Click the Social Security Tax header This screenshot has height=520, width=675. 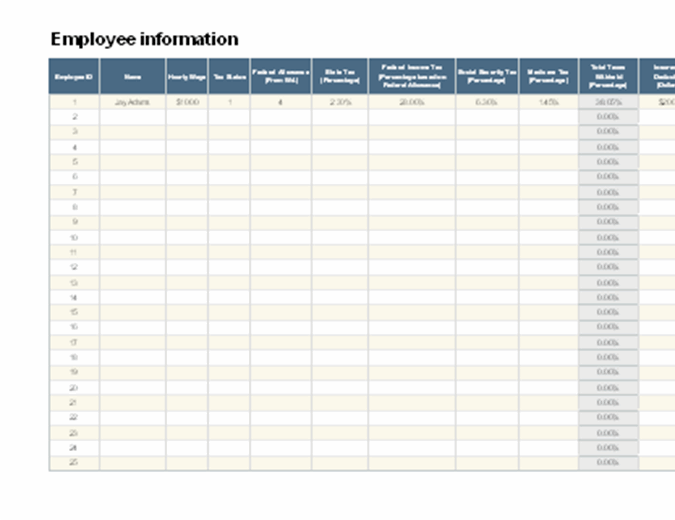[x=486, y=76]
